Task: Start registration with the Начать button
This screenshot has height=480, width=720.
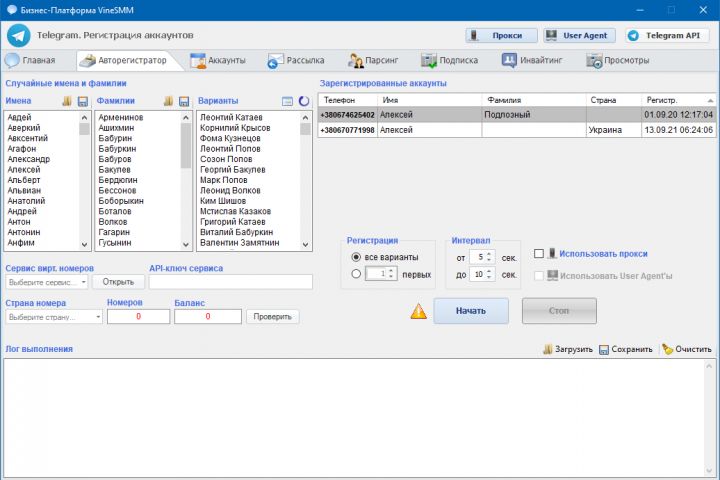Action: (471, 311)
